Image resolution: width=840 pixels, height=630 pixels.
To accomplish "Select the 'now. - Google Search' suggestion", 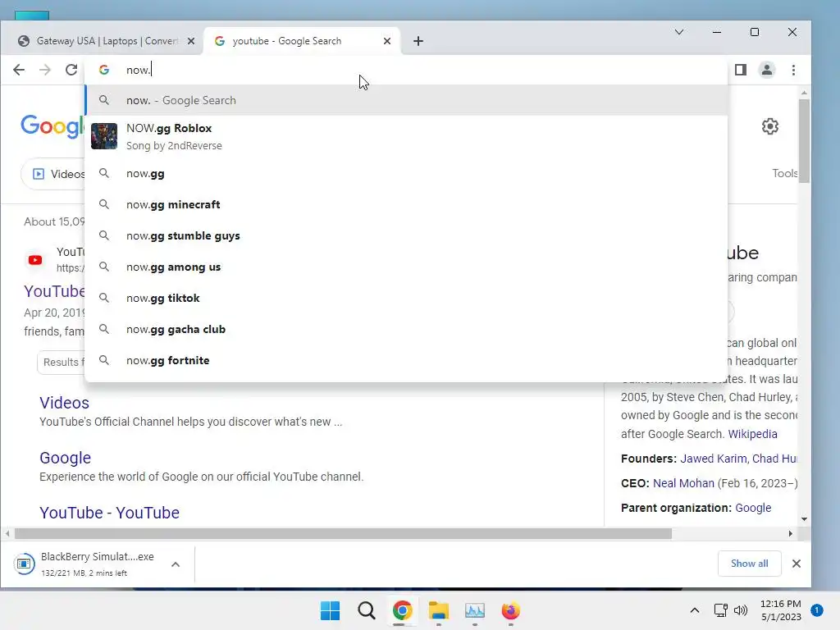I will point(406,100).
